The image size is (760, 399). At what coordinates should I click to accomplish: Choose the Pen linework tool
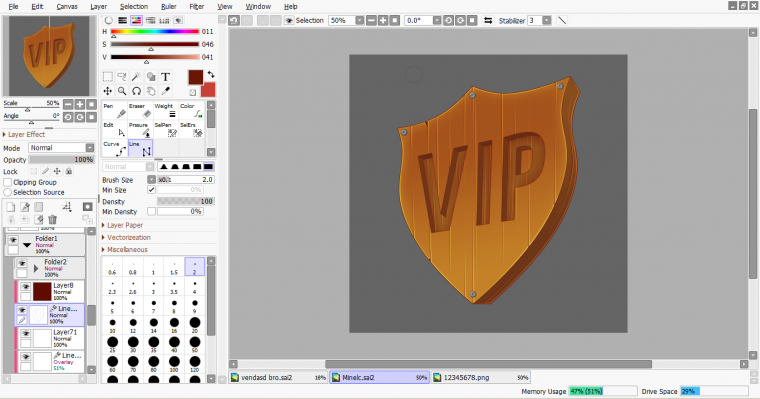click(x=115, y=111)
